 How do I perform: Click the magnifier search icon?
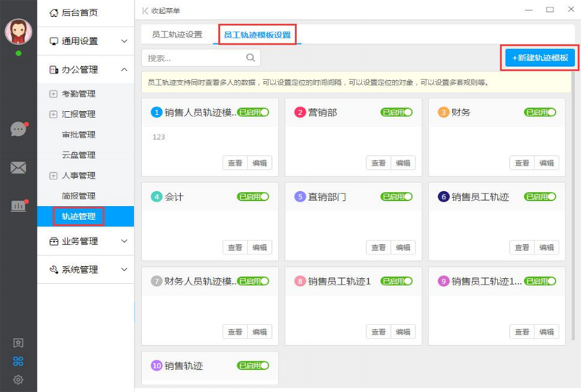(251, 58)
